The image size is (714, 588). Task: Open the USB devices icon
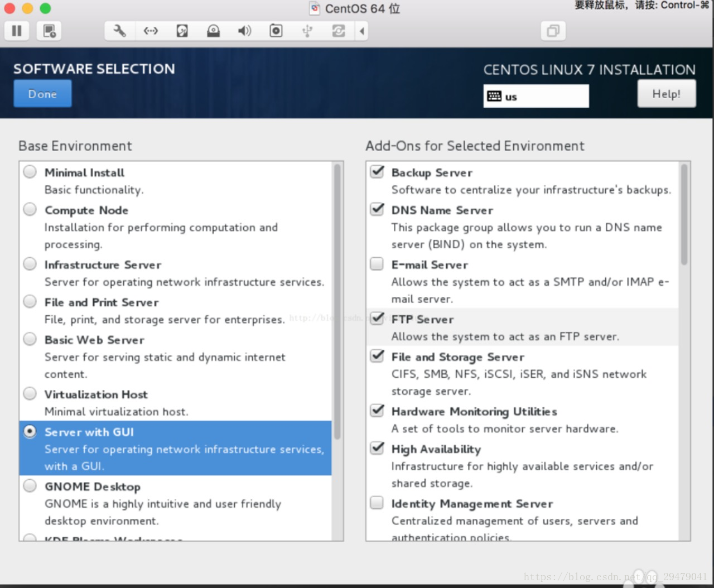pos(307,31)
